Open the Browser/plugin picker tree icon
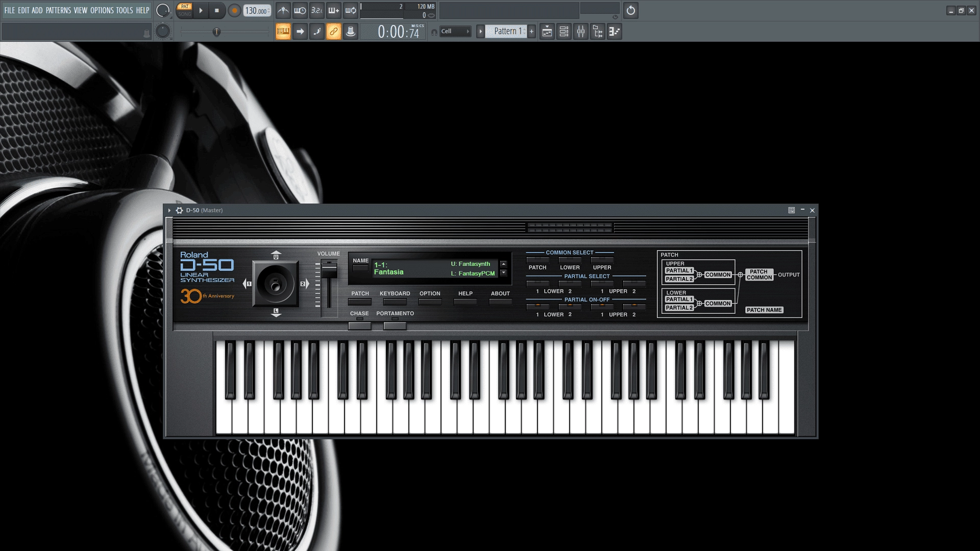This screenshot has width=980, height=551. pyautogui.click(x=598, y=32)
